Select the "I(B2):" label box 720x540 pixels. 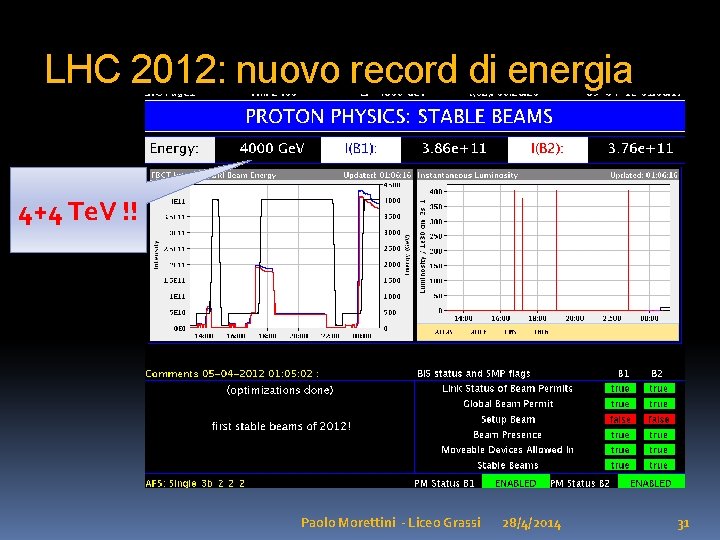(547, 149)
